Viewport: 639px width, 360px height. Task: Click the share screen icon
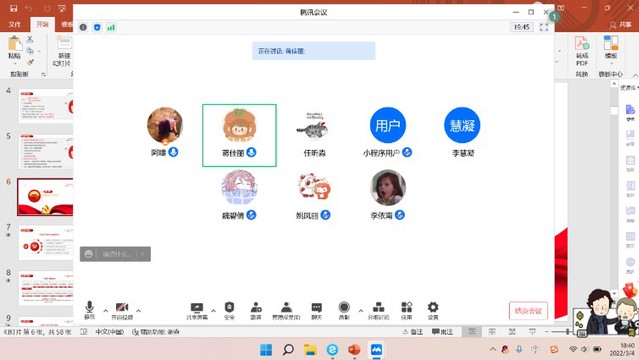(197, 307)
